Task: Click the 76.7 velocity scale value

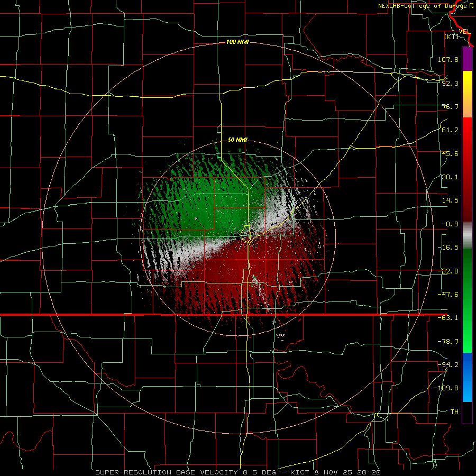Action: pyautogui.click(x=450, y=106)
